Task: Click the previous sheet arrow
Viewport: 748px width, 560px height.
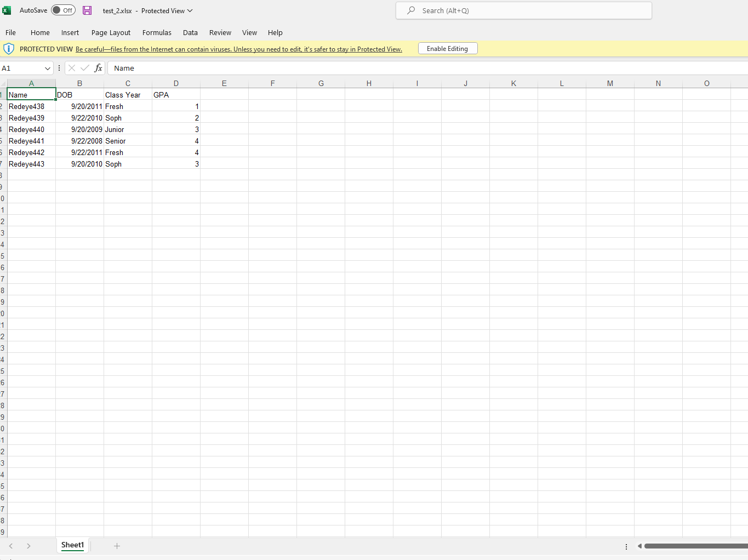Action: [x=11, y=546]
